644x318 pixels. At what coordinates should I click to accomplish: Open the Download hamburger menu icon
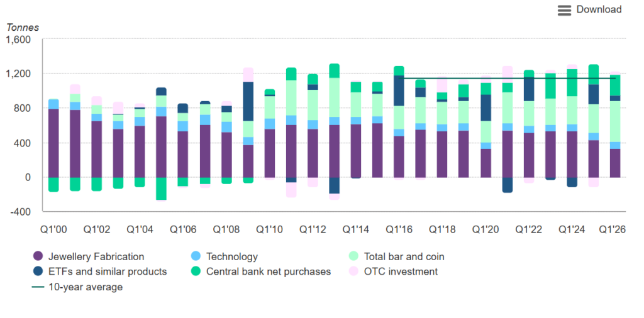[564, 10]
